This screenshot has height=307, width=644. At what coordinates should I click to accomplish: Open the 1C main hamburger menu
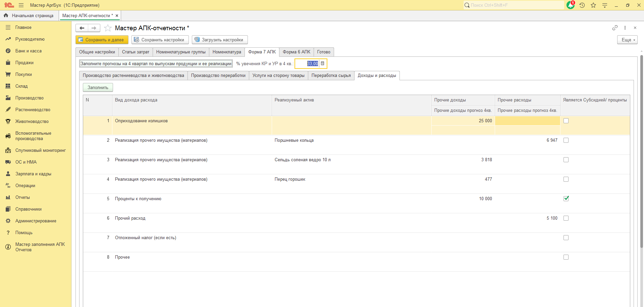pos(21,5)
